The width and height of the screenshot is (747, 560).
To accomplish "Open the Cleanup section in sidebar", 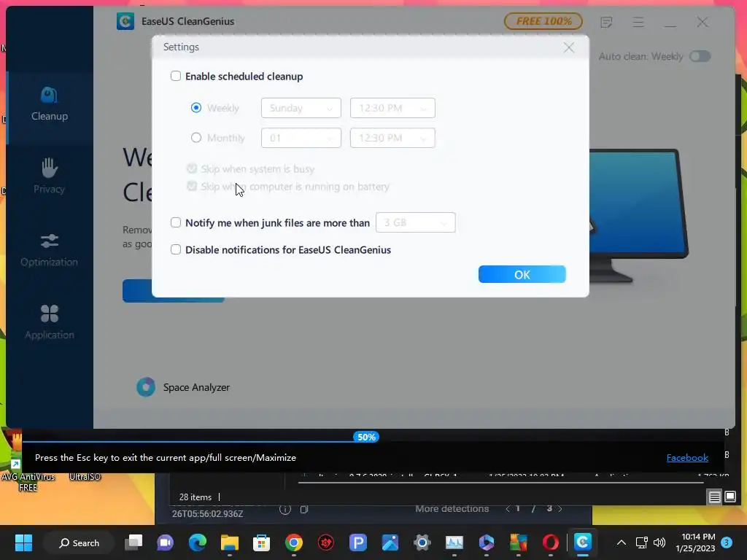I will [x=50, y=104].
